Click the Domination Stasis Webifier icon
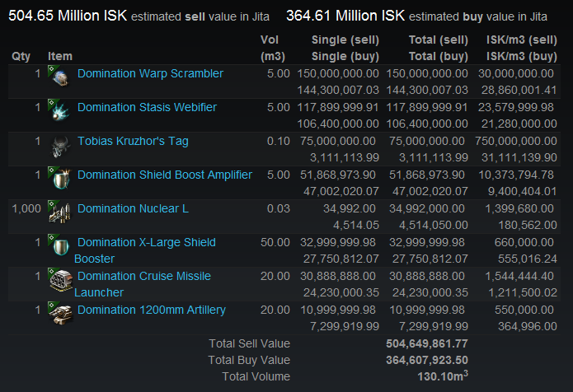Viewport: 573px width, 392px height. pyautogui.click(x=60, y=111)
